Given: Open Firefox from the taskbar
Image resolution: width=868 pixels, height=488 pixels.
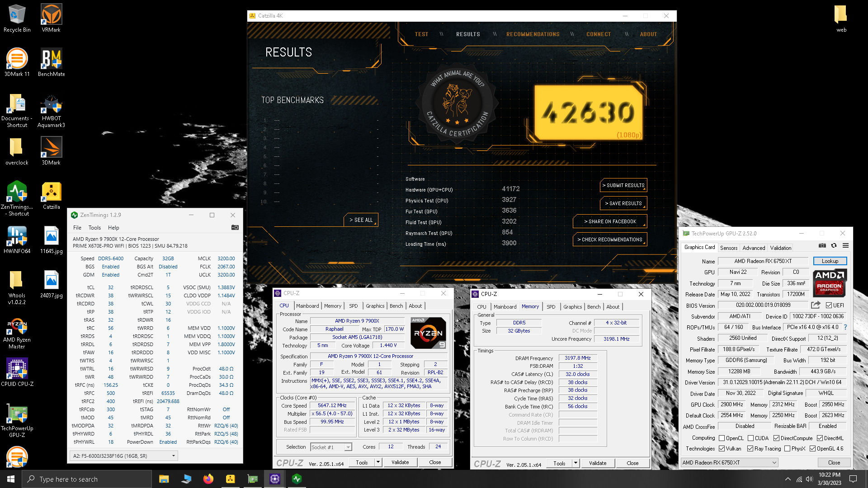Looking at the screenshot, I should (x=208, y=479).
